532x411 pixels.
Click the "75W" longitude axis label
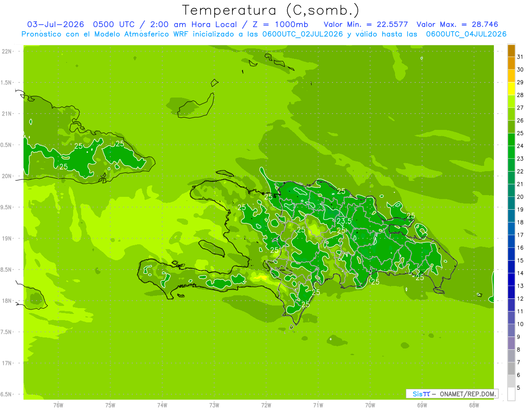point(110,405)
